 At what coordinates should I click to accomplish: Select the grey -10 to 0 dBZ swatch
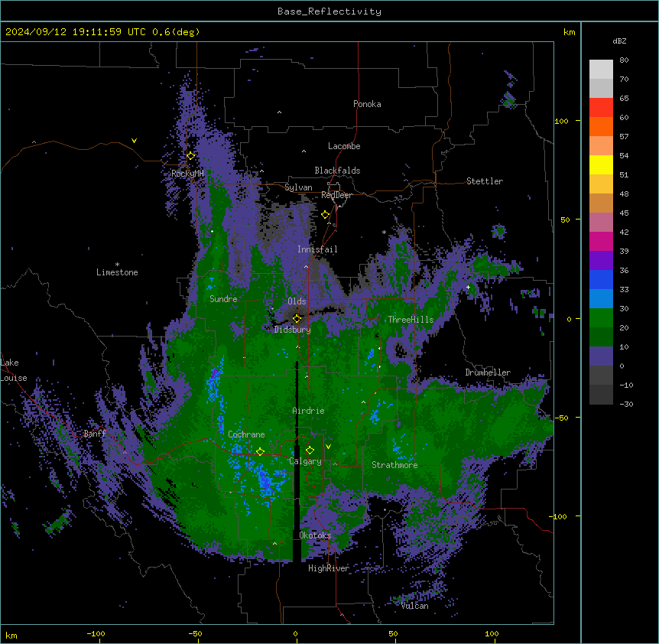tap(601, 376)
